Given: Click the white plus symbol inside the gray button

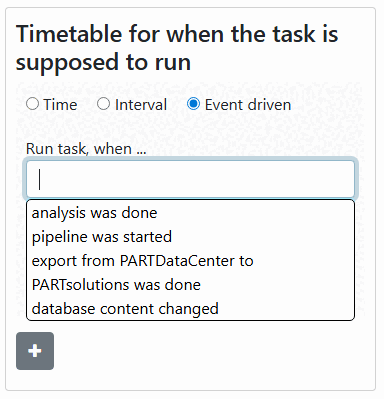Looking at the screenshot, I should pyautogui.click(x=35, y=351).
